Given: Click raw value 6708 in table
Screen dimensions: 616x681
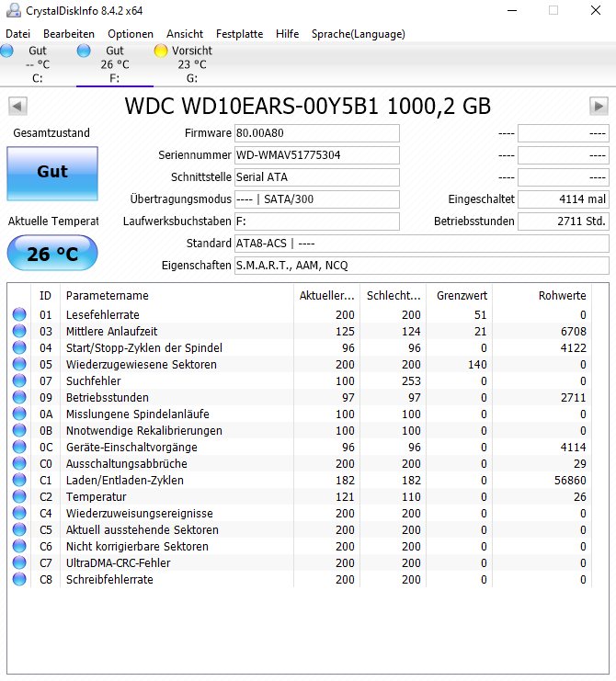Looking at the screenshot, I should (x=574, y=332).
